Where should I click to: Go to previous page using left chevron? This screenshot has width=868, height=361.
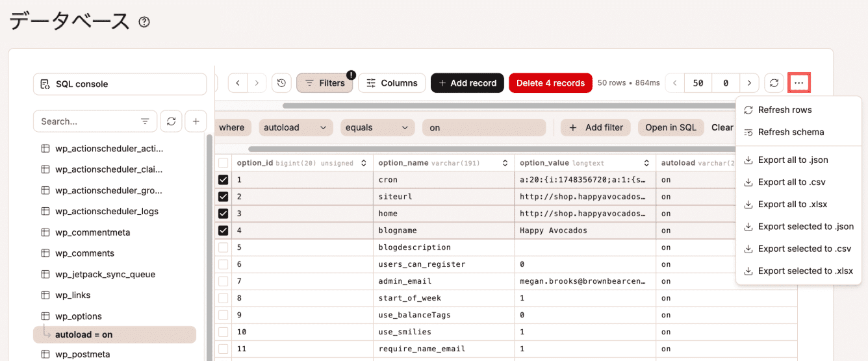click(675, 83)
